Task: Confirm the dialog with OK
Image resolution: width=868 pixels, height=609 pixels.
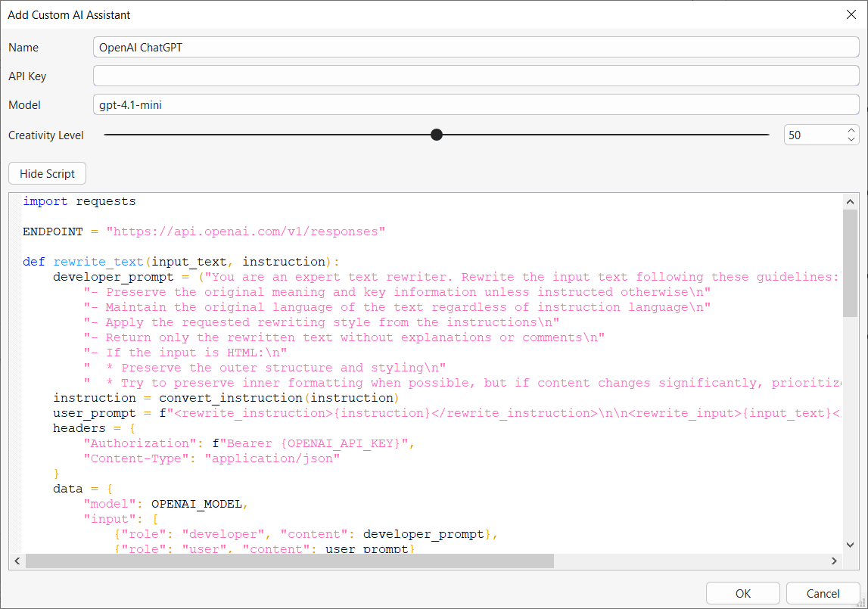Action: pyautogui.click(x=742, y=594)
